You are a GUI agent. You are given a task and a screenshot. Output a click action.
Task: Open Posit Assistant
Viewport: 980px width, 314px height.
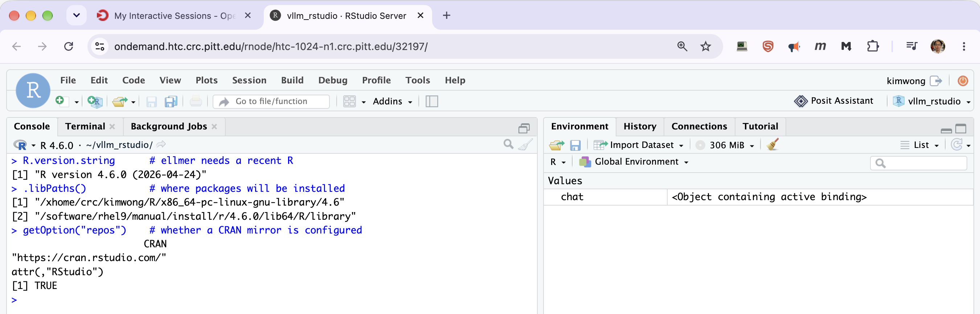[x=834, y=101]
